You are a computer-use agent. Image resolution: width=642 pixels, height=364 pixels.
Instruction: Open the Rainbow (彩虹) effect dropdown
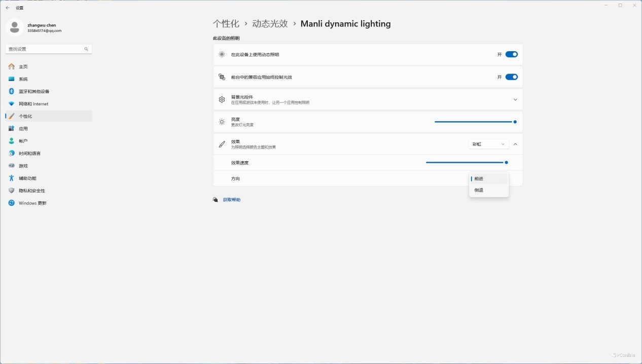488,144
